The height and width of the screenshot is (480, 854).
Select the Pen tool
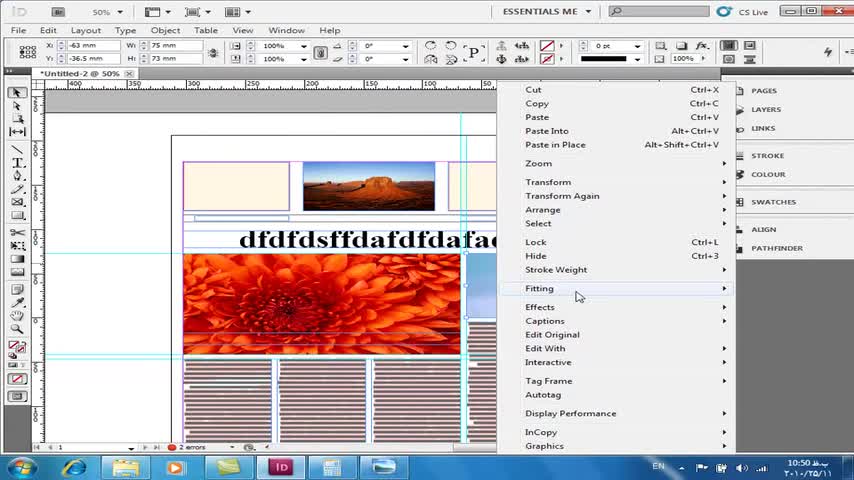[x=17, y=176]
